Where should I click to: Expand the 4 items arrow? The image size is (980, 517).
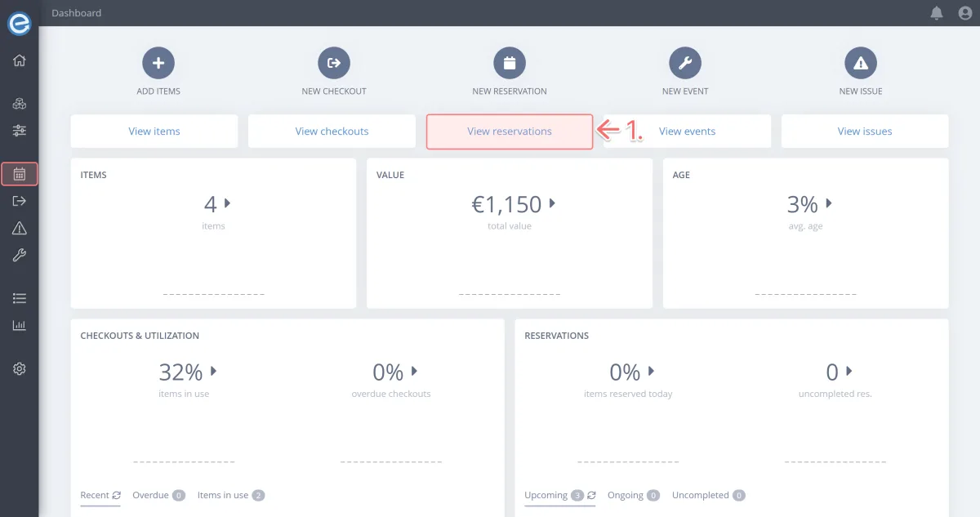[x=228, y=203]
